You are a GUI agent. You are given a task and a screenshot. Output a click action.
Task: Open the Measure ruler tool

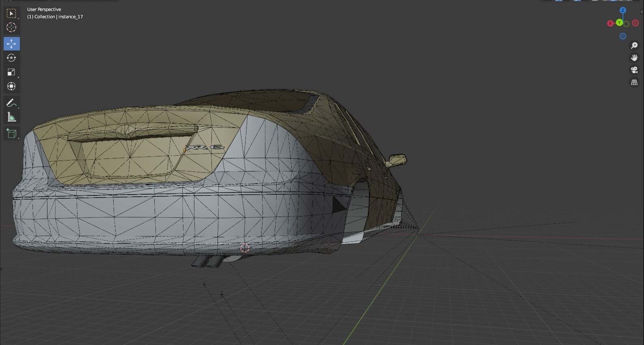pyautogui.click(x=11, y=117)
